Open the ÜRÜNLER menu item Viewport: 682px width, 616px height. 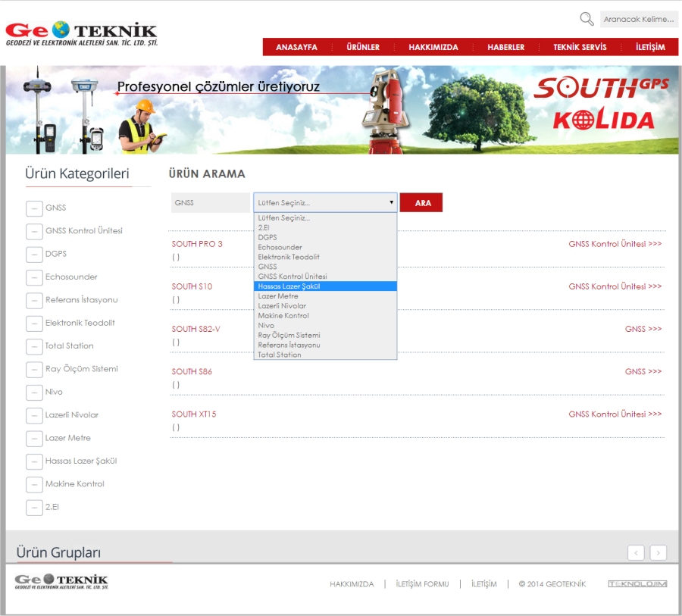363,47
